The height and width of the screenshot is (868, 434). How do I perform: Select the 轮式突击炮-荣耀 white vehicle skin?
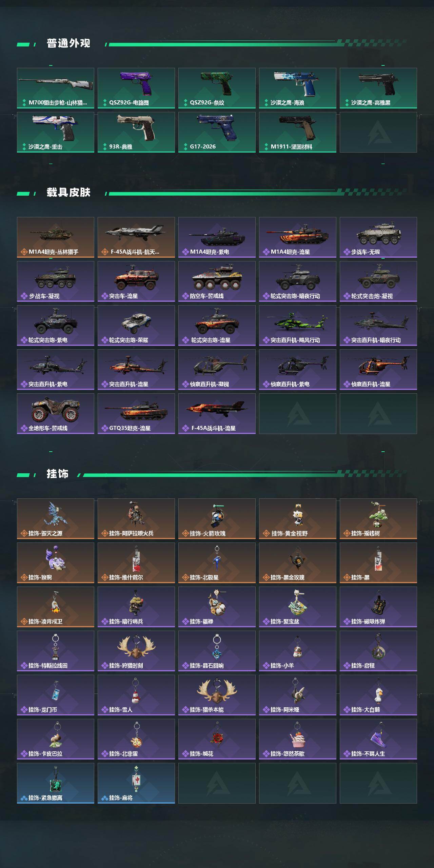coord(136,325)
